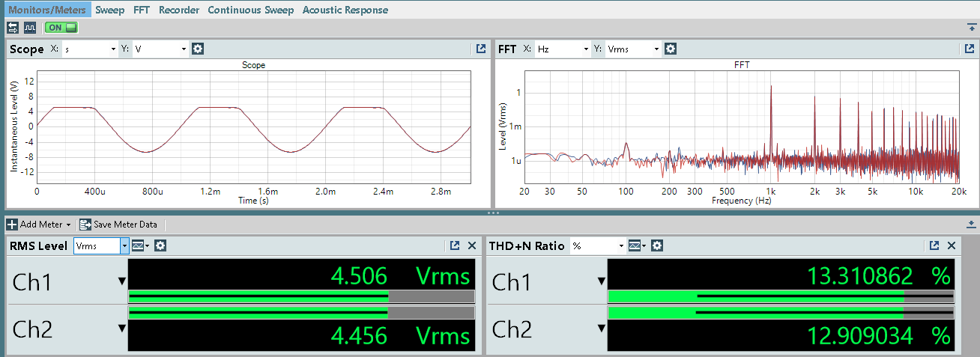Click THD+N Ch1 bargraph
The height and width of the screenshot is (357, 980).
click(781, 296)
